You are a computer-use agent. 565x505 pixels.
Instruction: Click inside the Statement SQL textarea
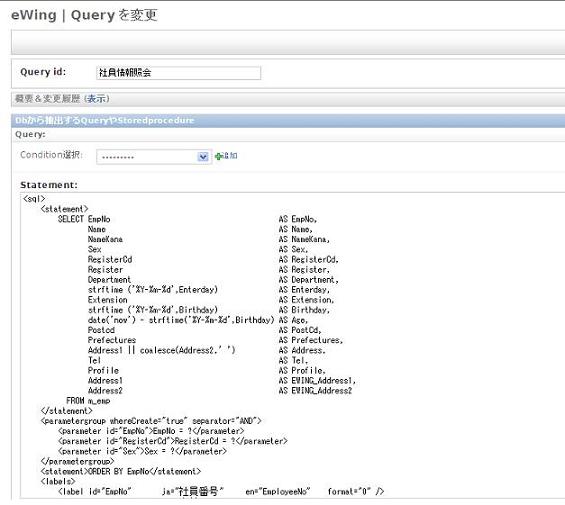pos(292,345)
